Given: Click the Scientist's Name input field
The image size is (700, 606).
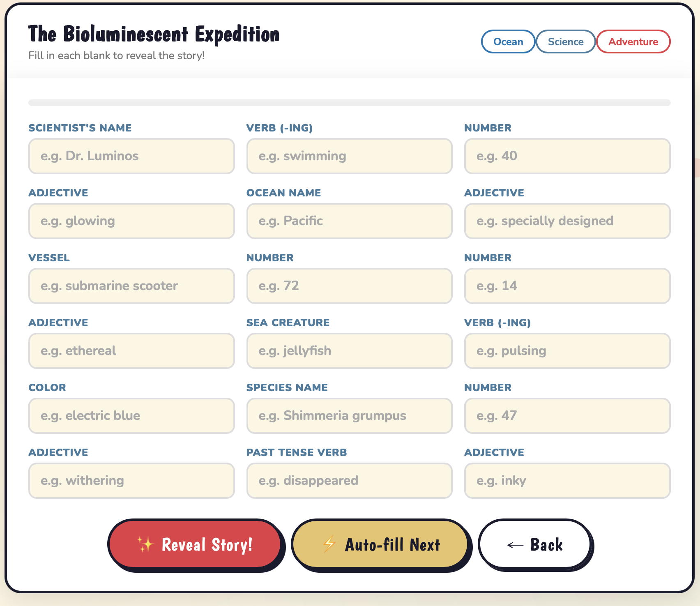Looking at the screenshot, I should click(131, 156).
